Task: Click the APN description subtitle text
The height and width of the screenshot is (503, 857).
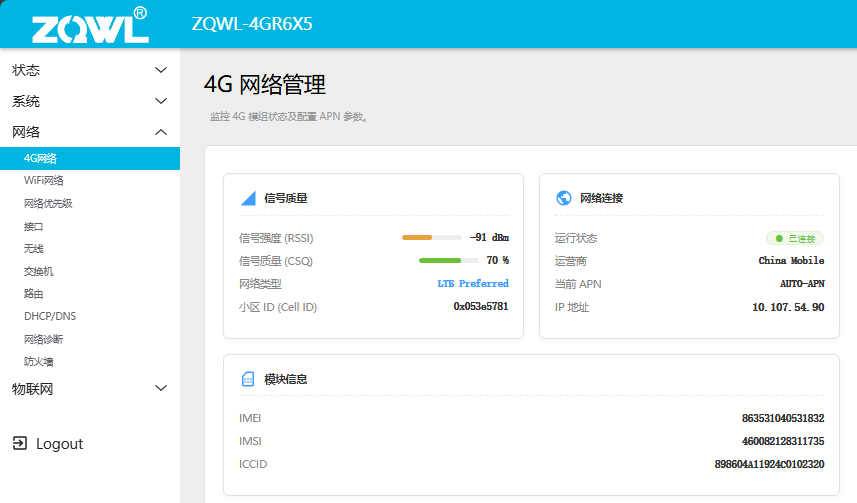Action: tap(290, 116)
